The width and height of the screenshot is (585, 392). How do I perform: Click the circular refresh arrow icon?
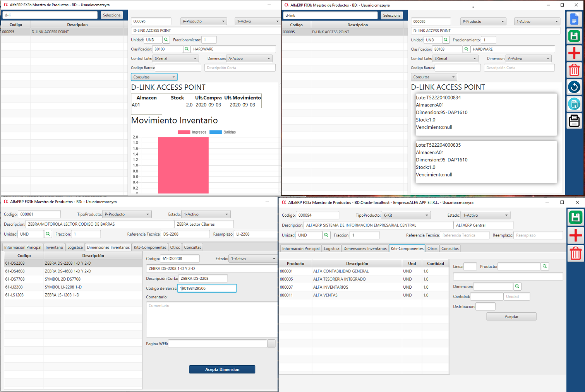pyautogui.click(x=574, y=87)
